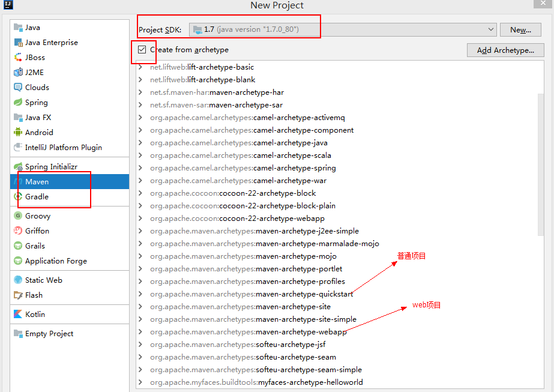The image size is (554, 392).
Task: Open the Project SDK dropdown
Action: (490, 29)
